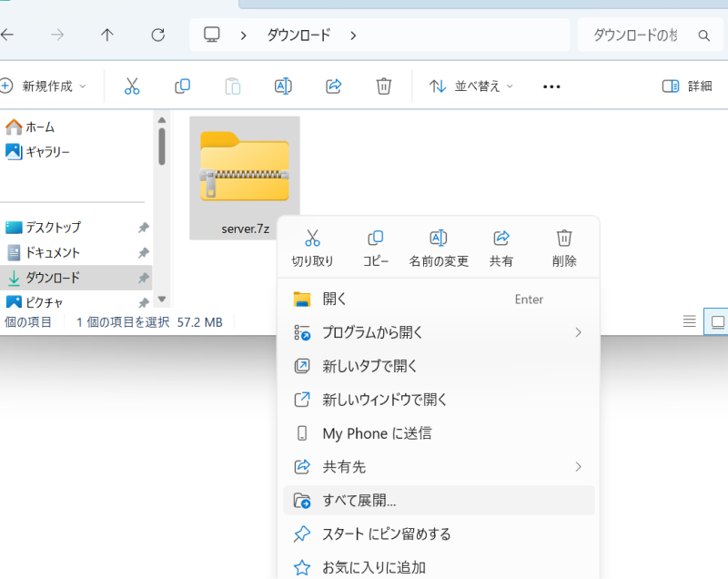The width and height of the screenshot is (728, 579).
Task: Open デスクトップ in the navigation pane
Action: [43, 228]
